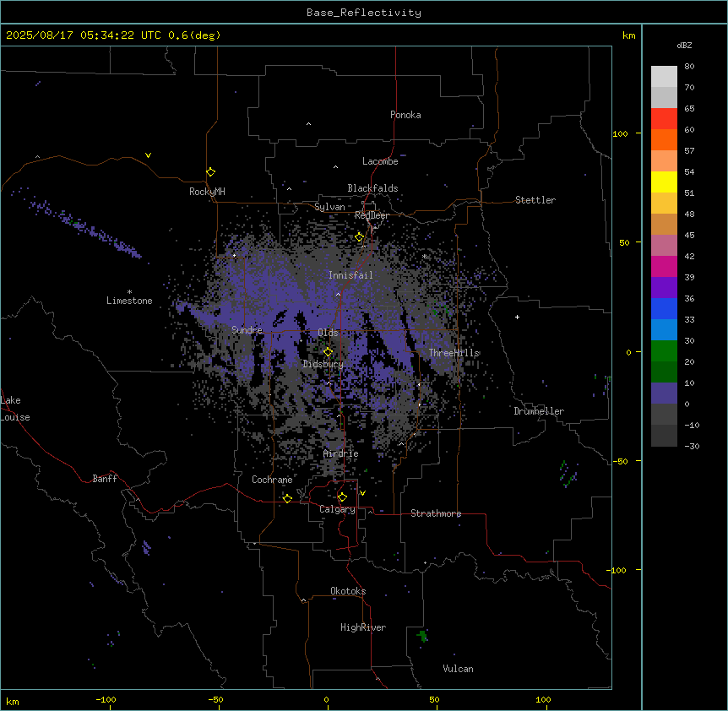Click the legend value 80 label
728x711 pixels.
(689, 67)
